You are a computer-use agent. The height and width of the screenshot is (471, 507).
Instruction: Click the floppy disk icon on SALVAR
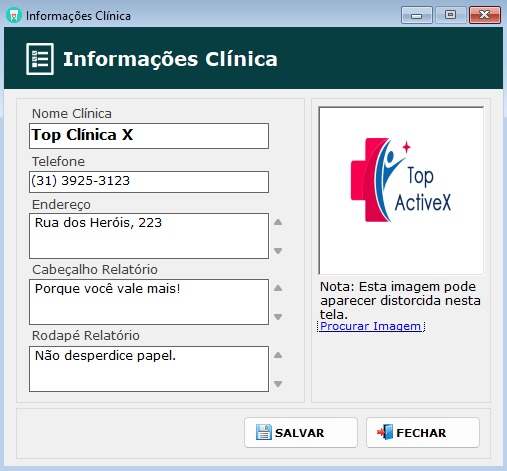tap(264, 432)
